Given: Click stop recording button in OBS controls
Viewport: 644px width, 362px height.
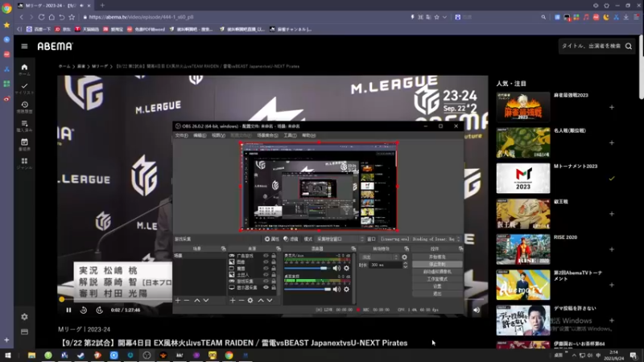Looking at the screenshot, I should (437, 265).
